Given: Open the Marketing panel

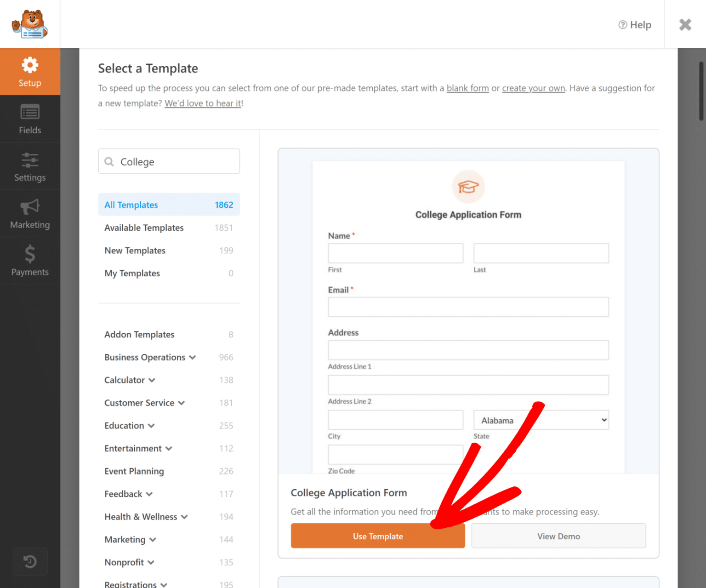Looking at the screenshot, I should pyautogui.click(x=30, y=214).
